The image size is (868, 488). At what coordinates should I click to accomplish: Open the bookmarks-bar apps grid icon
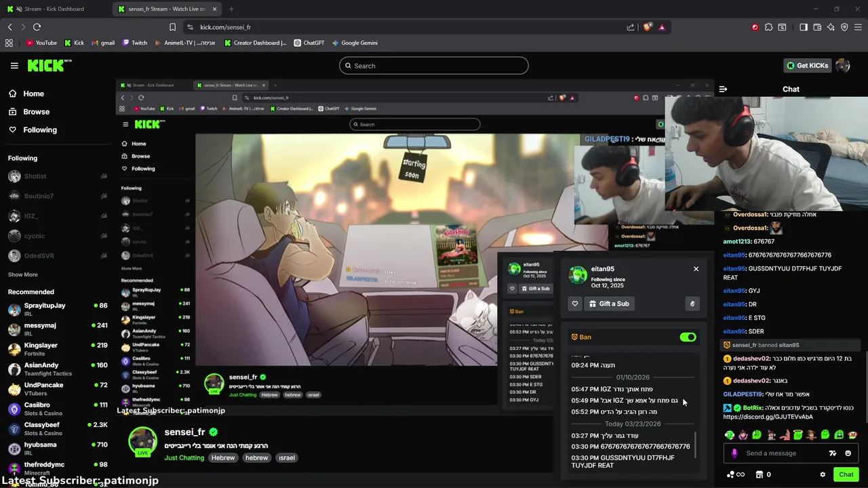point(9,43)
